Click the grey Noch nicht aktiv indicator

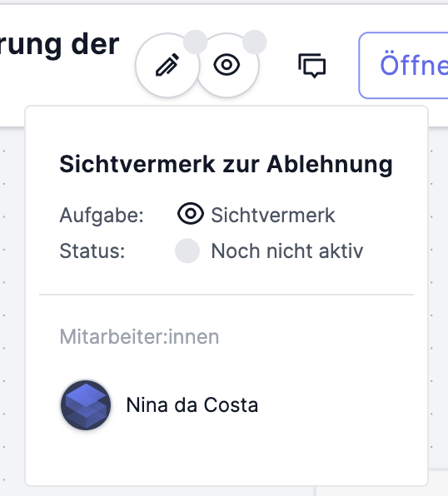[187, 250]
